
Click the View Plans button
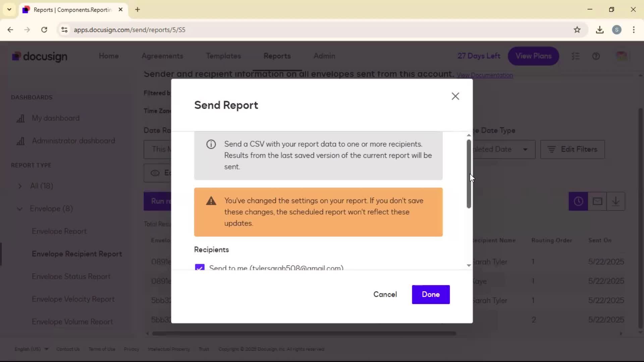533,56
